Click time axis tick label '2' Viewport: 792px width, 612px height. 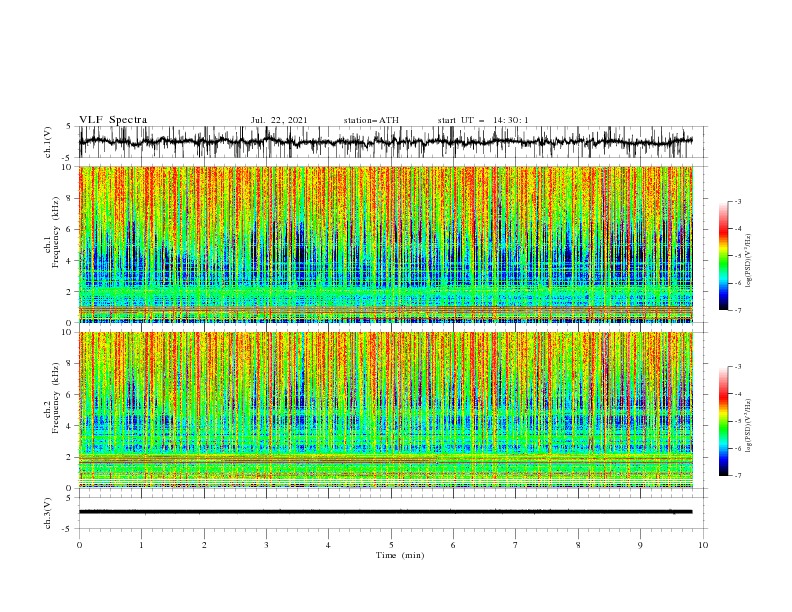pyautogui.click(x=204, y=545)
